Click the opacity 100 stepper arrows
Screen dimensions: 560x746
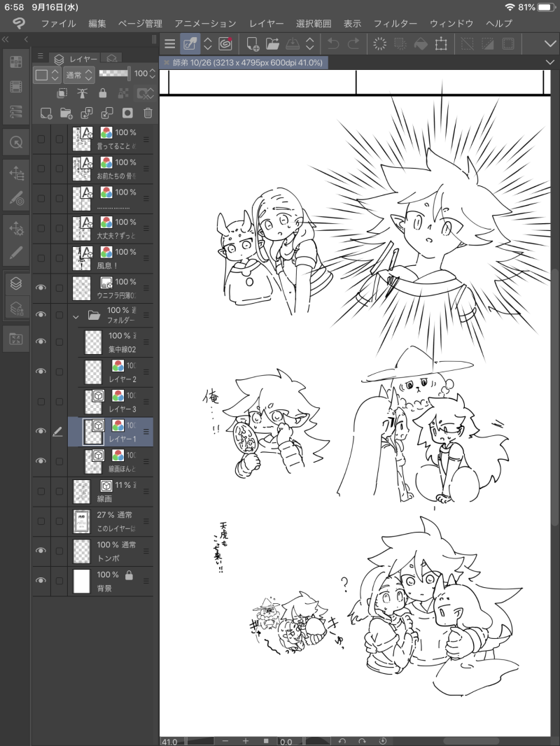(x=153, y=73)
